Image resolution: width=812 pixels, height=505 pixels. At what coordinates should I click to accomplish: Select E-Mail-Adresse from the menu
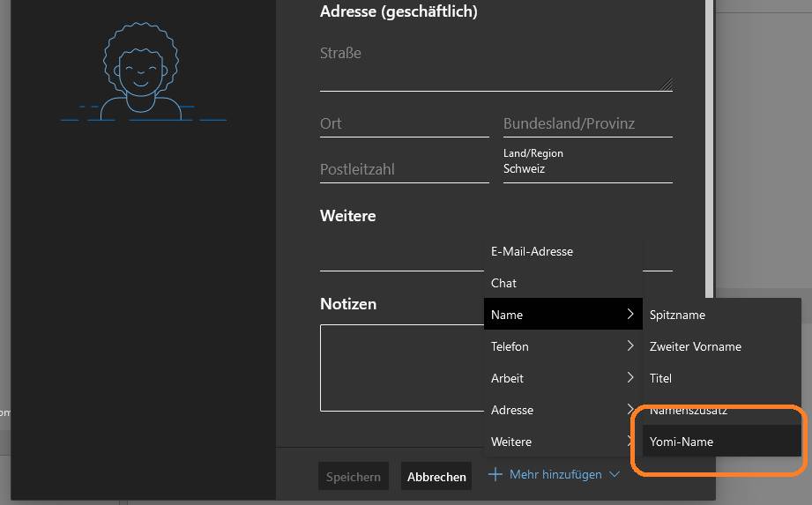532,251
